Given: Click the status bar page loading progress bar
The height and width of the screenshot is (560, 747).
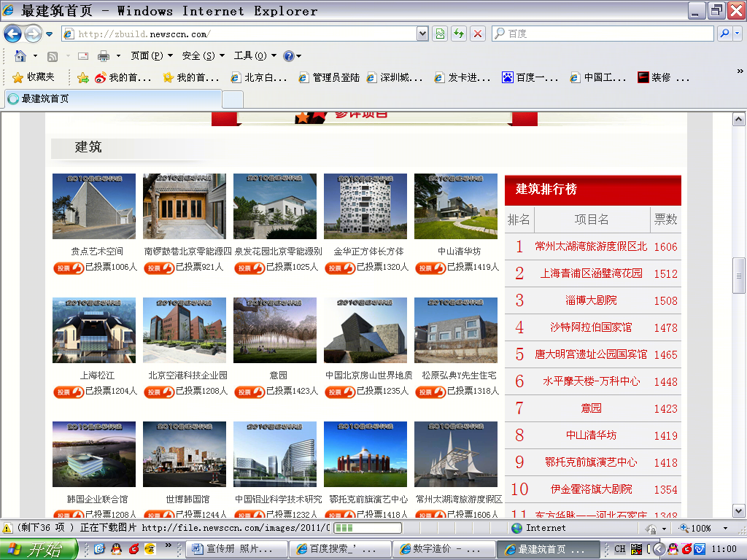Looking at the screenshot, I should pos(368,528).
